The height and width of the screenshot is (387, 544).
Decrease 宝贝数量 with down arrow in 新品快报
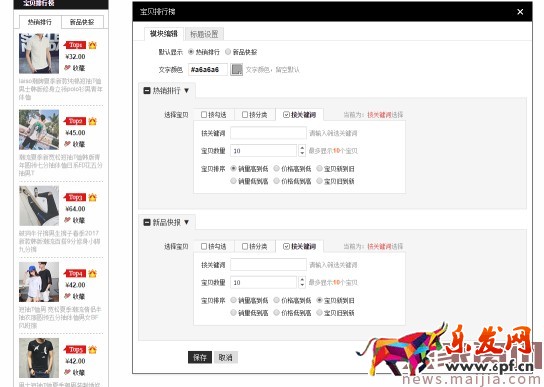(x=302, y=285)
